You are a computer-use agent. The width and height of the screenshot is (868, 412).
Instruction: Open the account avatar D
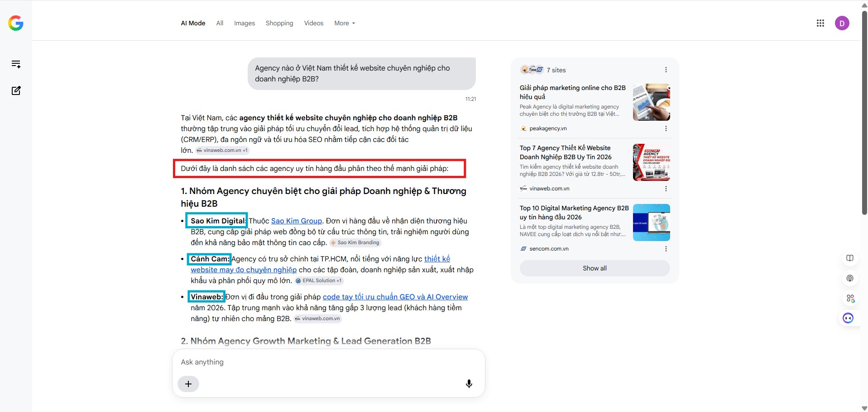(x=842, y=23)
